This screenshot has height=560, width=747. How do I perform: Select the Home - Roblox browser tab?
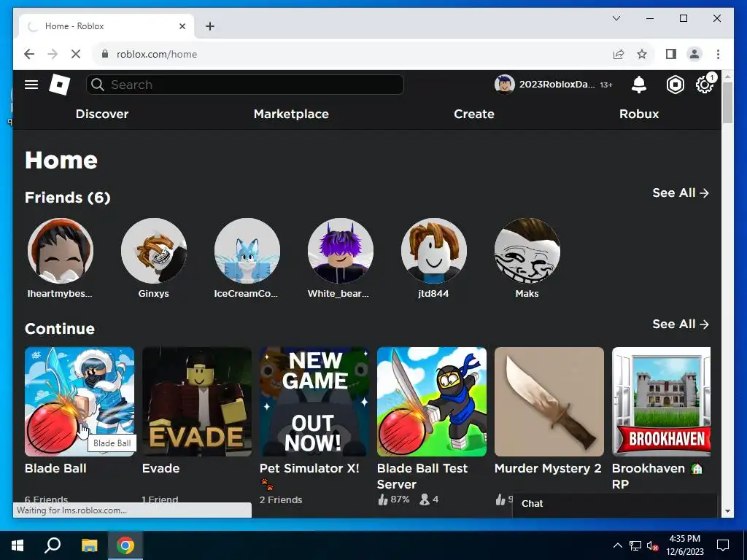[x=107, y=26]
